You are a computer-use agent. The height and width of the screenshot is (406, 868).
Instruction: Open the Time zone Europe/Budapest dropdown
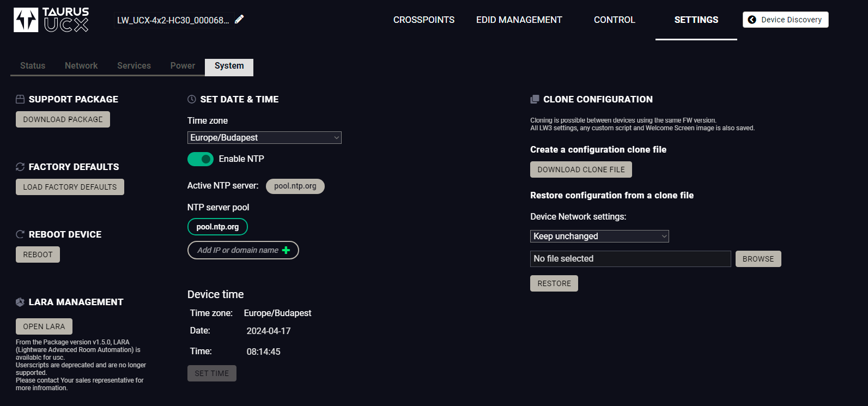tap(264, 138)
